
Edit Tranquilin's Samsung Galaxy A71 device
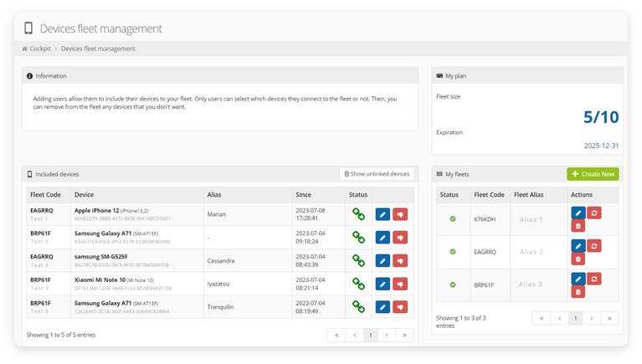point(383,307)
